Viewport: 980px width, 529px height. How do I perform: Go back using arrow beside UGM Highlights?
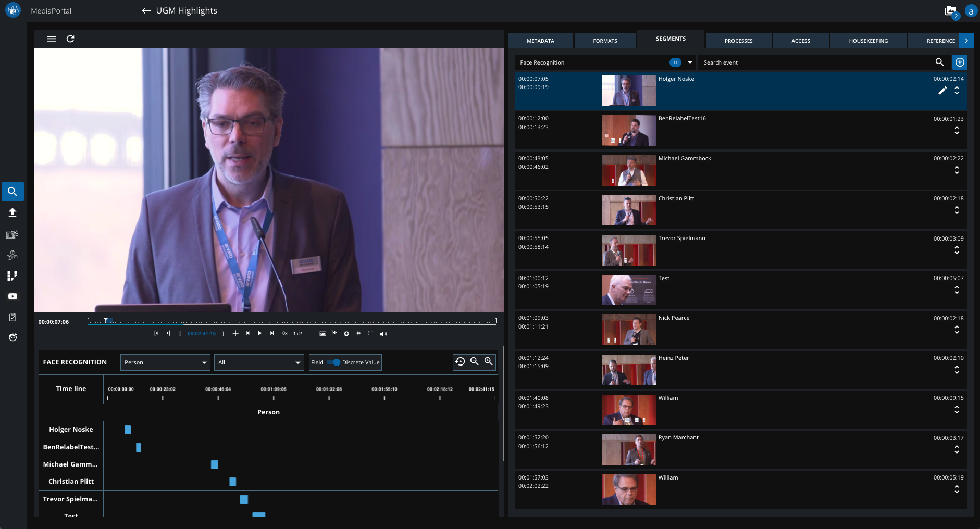click(146, 10)
